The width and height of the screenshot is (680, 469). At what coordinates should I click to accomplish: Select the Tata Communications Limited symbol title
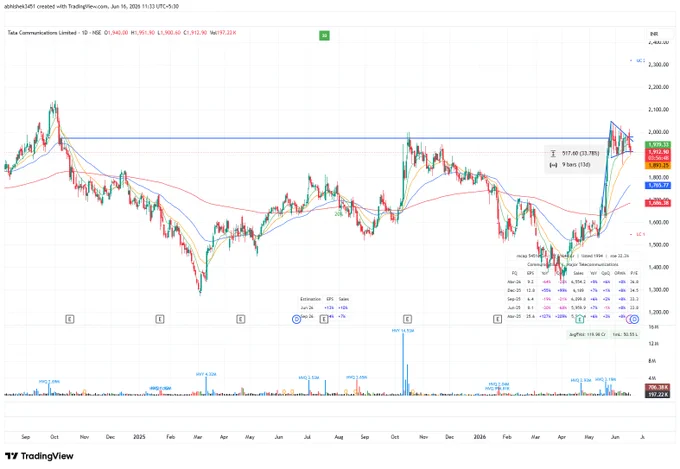(42, 33)
